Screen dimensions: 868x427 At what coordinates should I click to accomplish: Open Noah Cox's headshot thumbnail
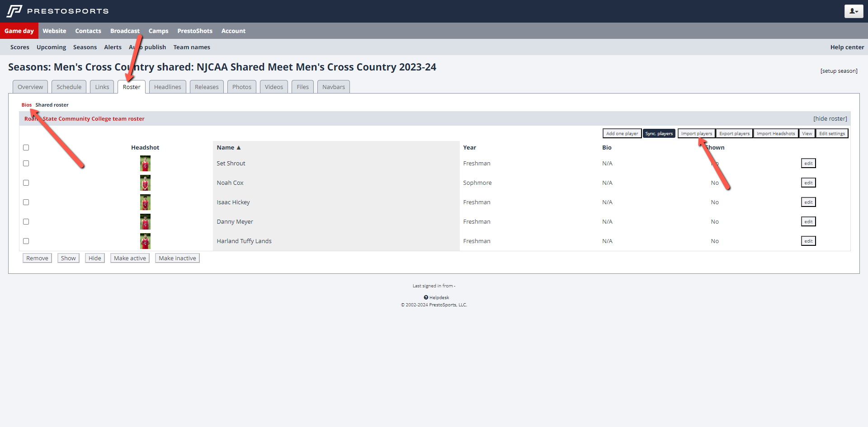tap(145, 183)
